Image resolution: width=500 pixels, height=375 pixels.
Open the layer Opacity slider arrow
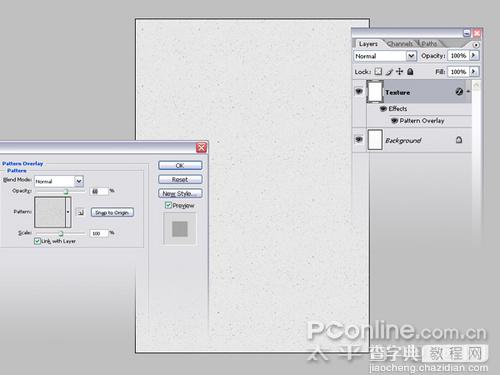[474, 55]
